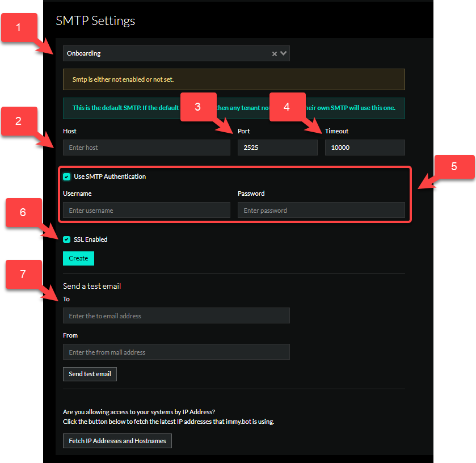The height and width of the screenshot is (463, 476).
Task: Click the Timeout field showing 10000
Action: (x=365, y=147)
